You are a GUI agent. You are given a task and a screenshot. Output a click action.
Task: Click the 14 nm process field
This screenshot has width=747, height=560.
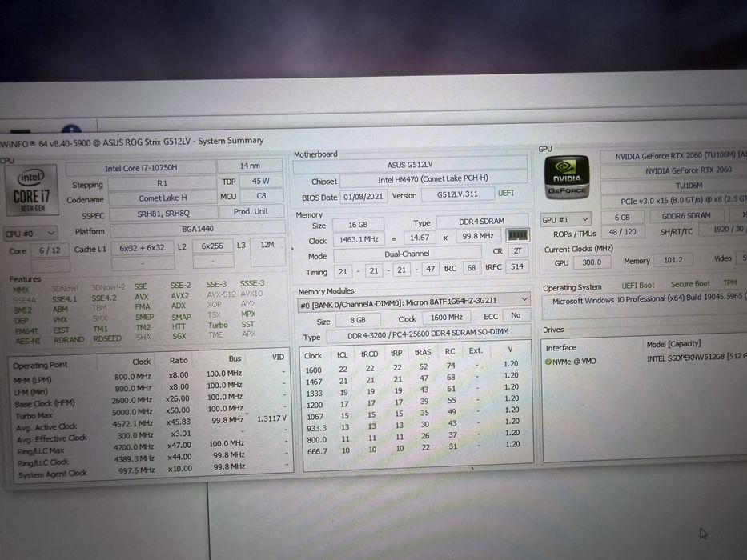pyautogui.click(x=250, y=166)
